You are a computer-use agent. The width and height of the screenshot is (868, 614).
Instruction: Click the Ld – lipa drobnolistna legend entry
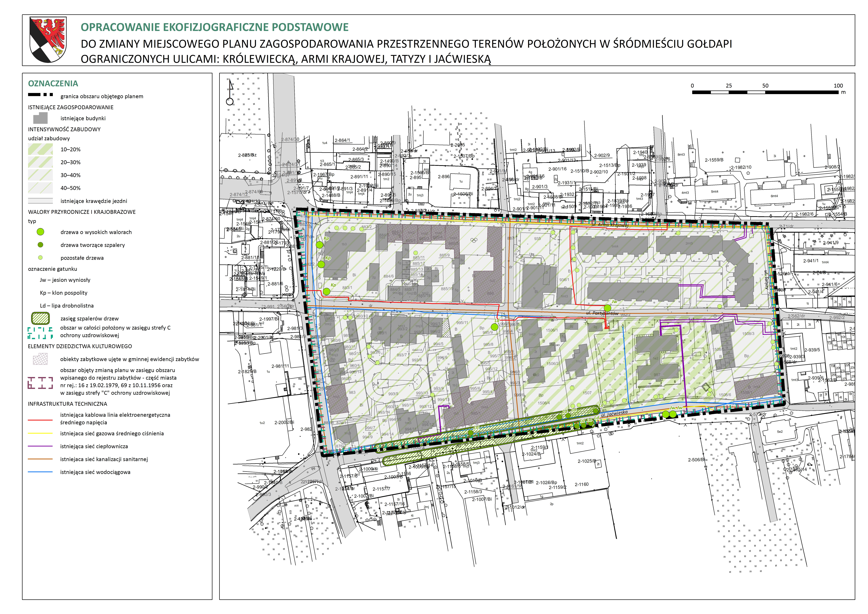click(x=67, y=306)
